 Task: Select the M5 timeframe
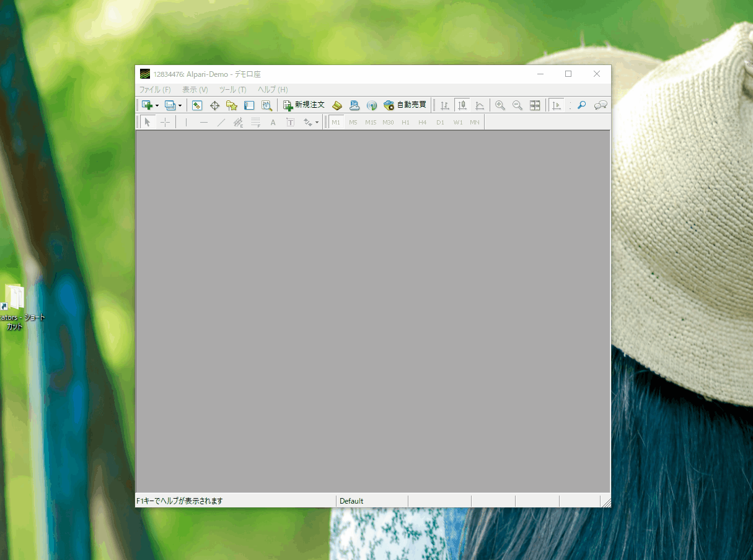point(353,122)
